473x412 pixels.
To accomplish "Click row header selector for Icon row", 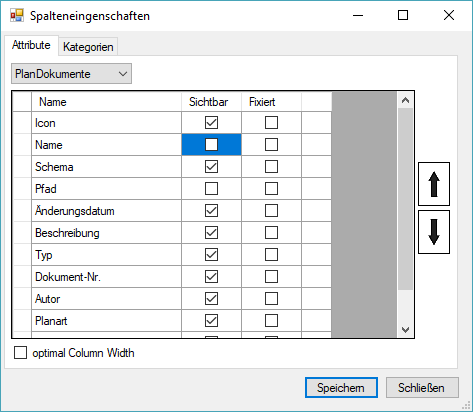I will tap(22, 123).
